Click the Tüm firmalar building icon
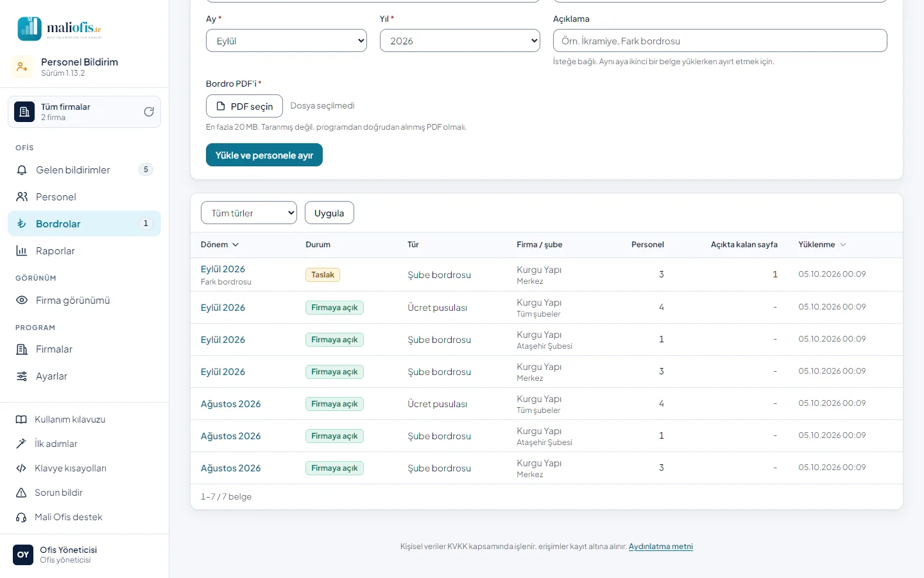 coord(24,112)
